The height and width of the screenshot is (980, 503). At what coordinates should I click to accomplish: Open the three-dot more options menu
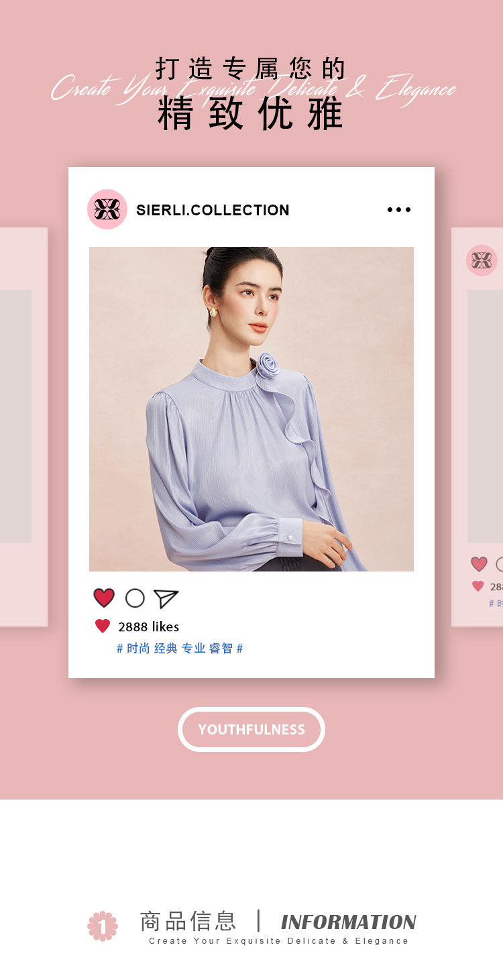[399, 210]
